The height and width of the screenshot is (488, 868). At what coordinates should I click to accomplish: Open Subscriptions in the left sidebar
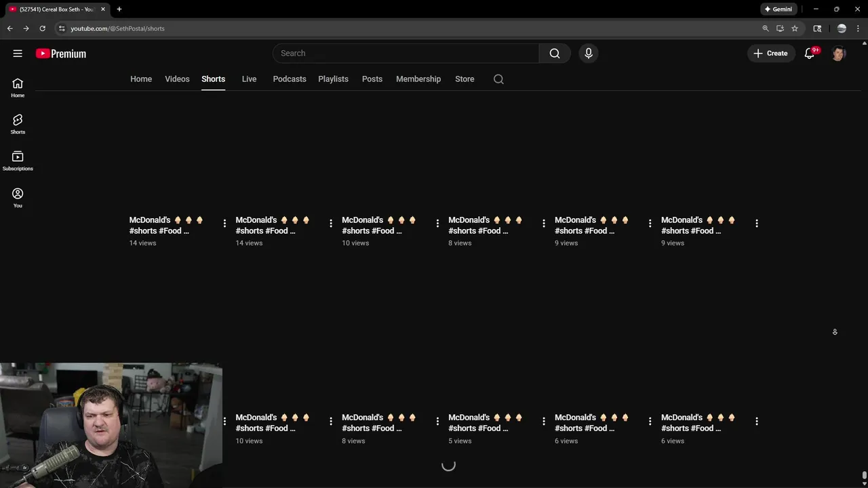click(x=18, y=161)
